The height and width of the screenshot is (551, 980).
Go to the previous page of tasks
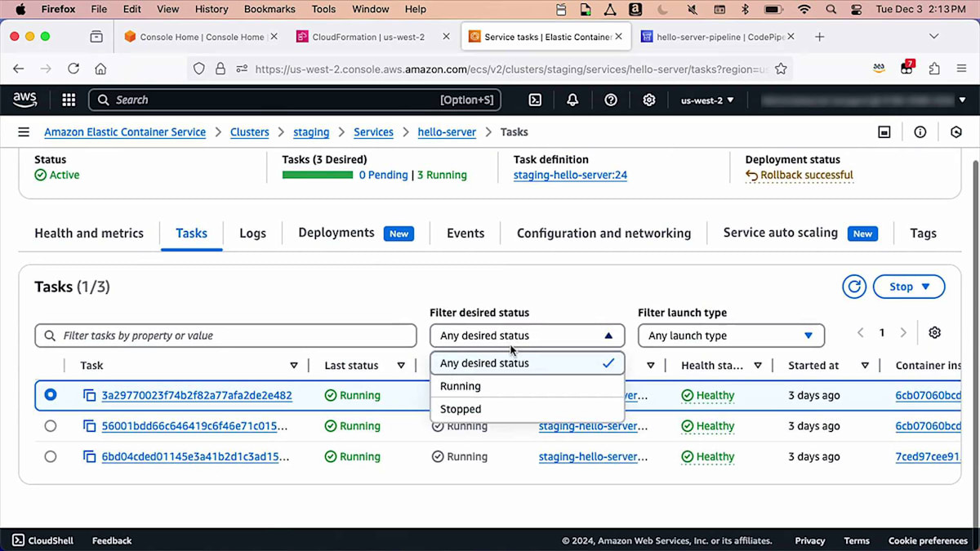tap(861, 332)
